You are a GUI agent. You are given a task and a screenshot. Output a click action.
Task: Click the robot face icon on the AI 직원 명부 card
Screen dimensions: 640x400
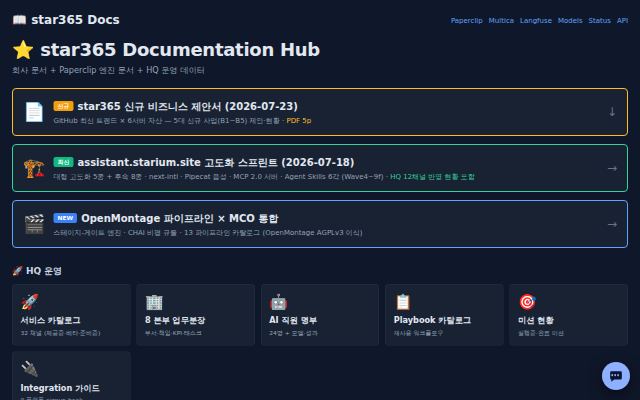pos(278,302)
